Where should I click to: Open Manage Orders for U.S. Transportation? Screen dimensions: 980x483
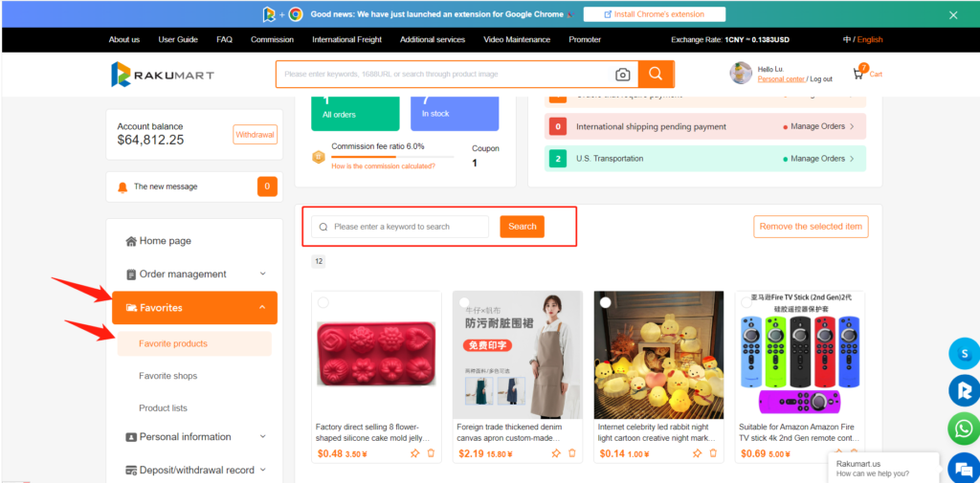pyautogui.click(x=819, y=159)
